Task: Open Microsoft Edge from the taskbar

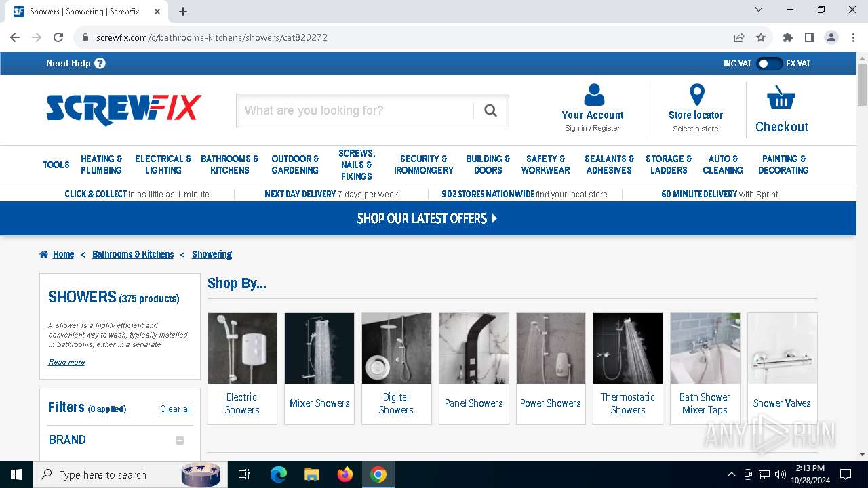Action: pyautogui.click(x=279, y=474)
